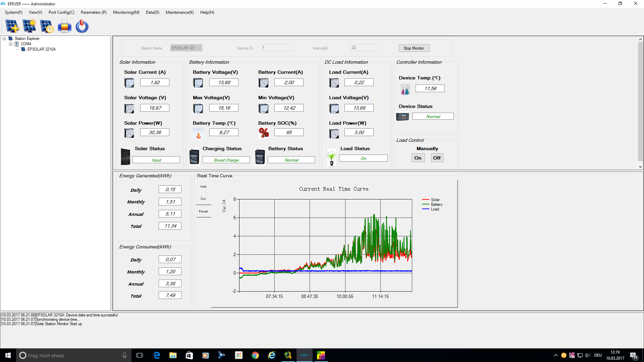Click the Load Status light bulb icon
The width and height of the screenshot is (644, 362).
331,158
